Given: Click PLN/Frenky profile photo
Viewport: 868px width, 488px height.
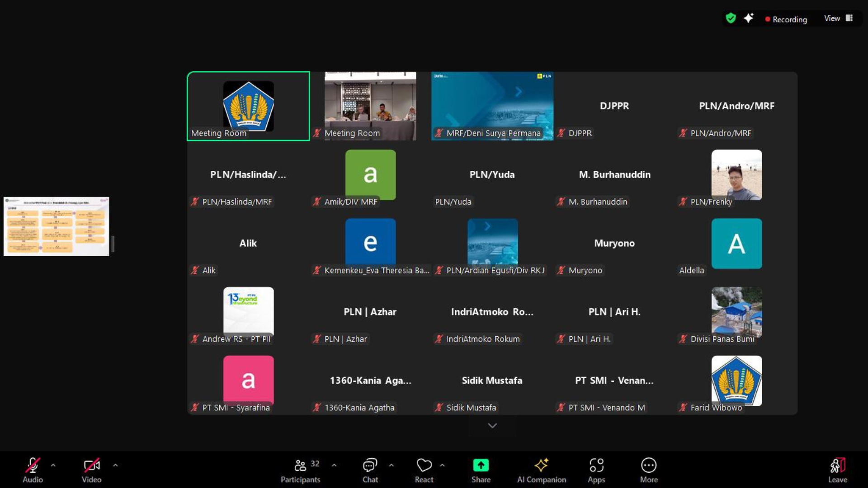Looking at the screenshot, I should (736, 175).
